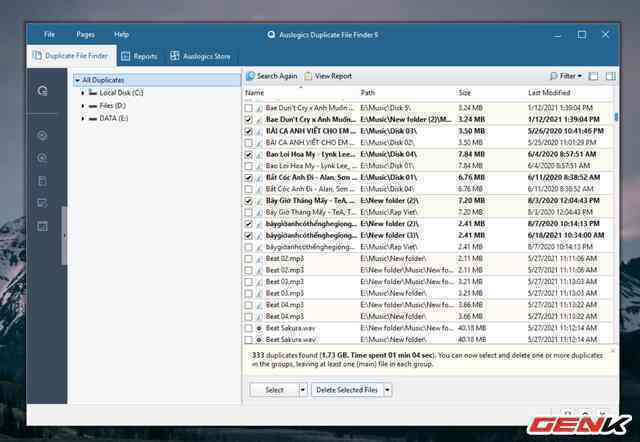Click the spiral circle icon in the dark sidebar

point(42,158)
